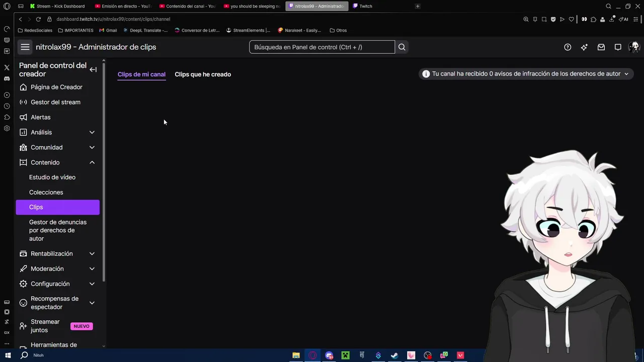
Task: Open Discord from the taskbar
Action: click(329, 355)
